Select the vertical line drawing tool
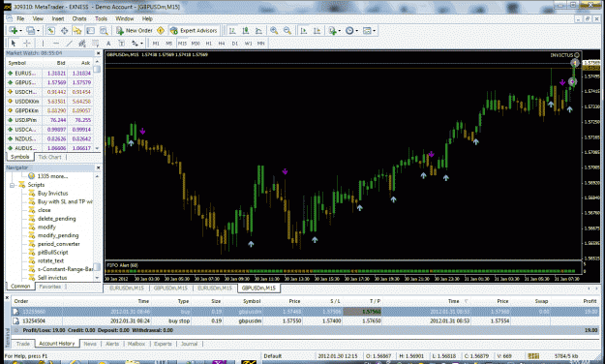The image size is (605, 364). tap(43, 44)
